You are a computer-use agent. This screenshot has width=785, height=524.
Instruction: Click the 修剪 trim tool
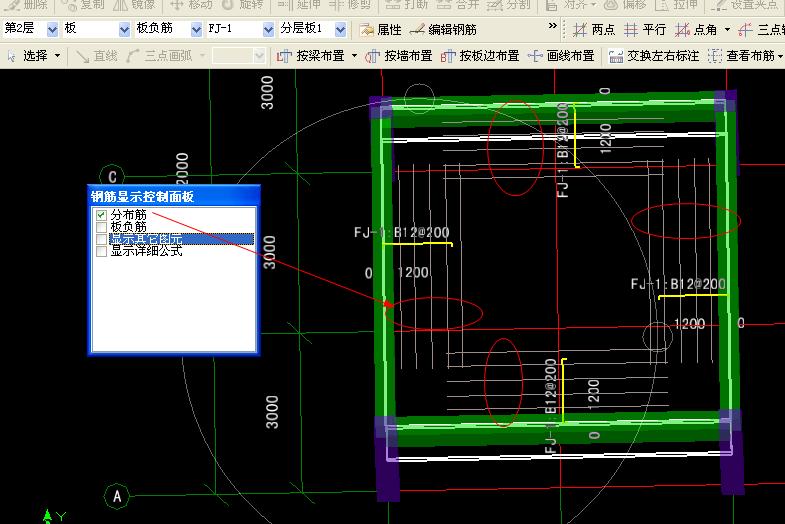(x=350, y=5)
